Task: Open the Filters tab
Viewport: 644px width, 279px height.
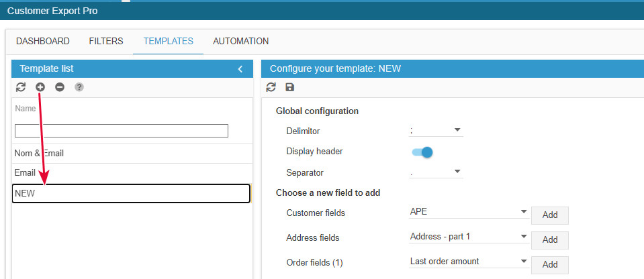Action: tap(106, 42)
